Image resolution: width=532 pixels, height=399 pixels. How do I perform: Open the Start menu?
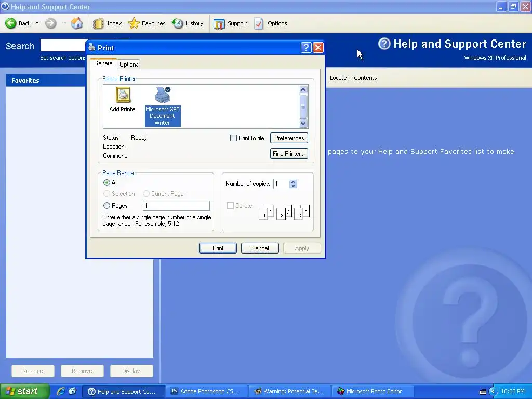click(x=25, y=391)
